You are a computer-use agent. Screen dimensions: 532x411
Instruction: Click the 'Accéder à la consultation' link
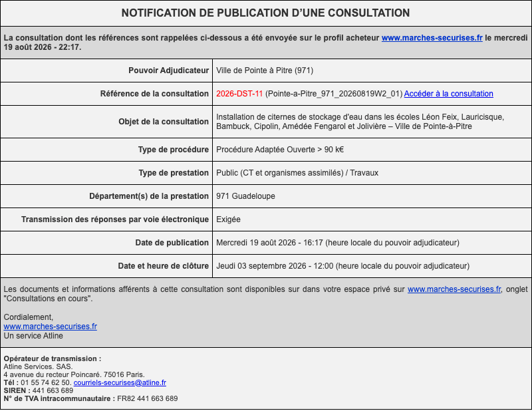point(448,94)
